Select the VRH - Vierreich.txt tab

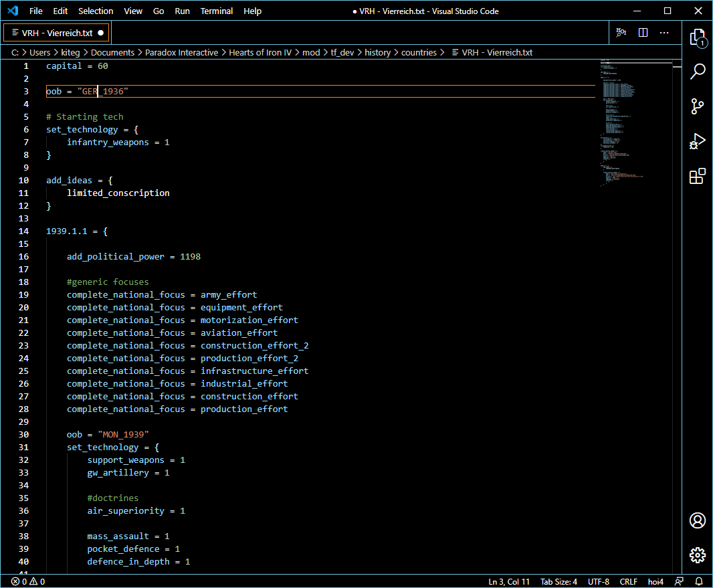tap(57, 32)
